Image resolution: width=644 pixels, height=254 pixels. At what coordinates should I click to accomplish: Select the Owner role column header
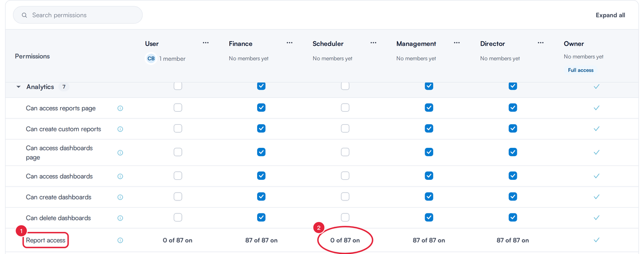[x=574, y=44]
